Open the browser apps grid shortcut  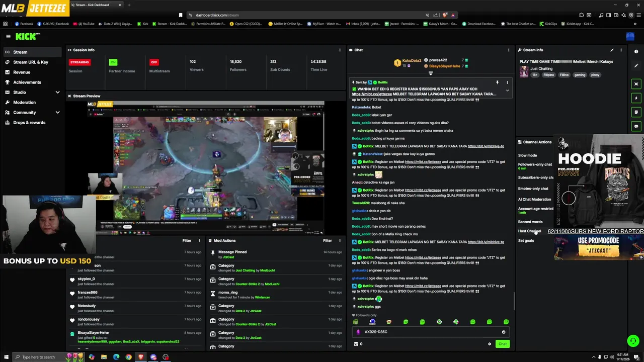(6, 24)
